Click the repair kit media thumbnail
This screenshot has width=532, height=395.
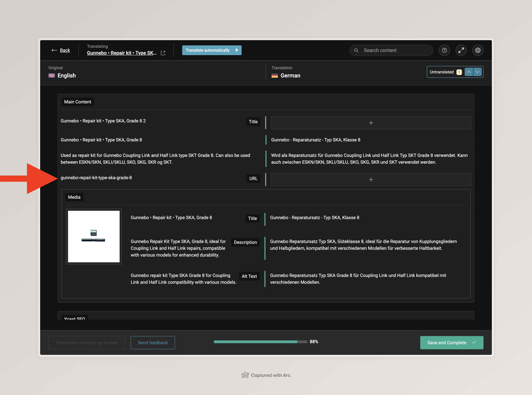94,236
